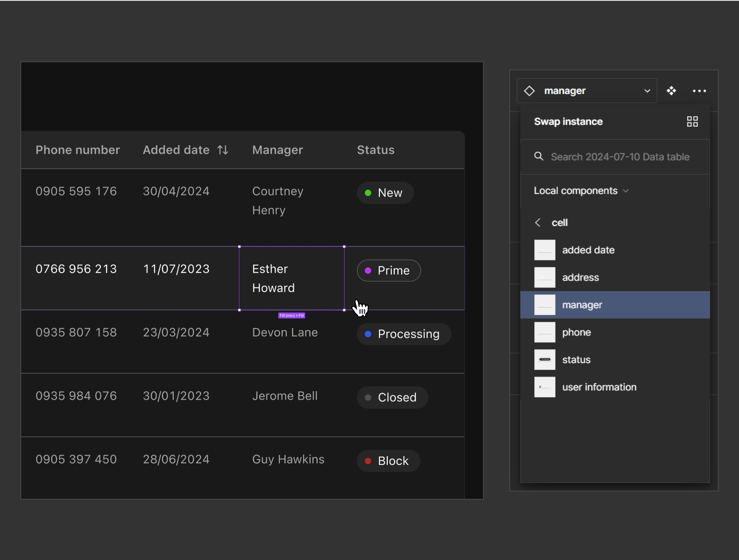Click inside the Search 2024-07-10 Data table field
Screen dimensions: 739x560
[620, 157]
